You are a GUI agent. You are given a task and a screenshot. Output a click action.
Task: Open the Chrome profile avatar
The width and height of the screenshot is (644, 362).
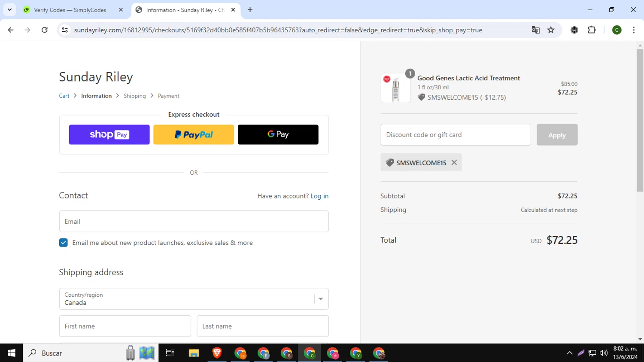click(617, 30)
